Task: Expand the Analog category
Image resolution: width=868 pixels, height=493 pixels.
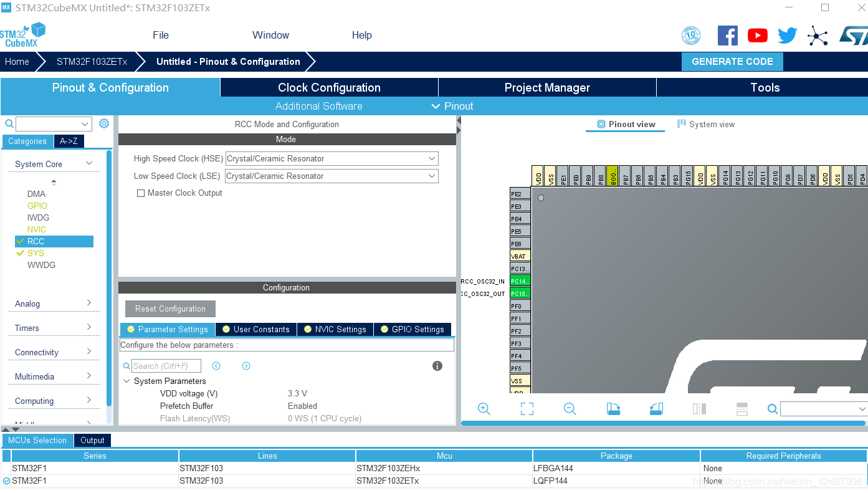Action: pyautogui.click(x=89, y=303)
